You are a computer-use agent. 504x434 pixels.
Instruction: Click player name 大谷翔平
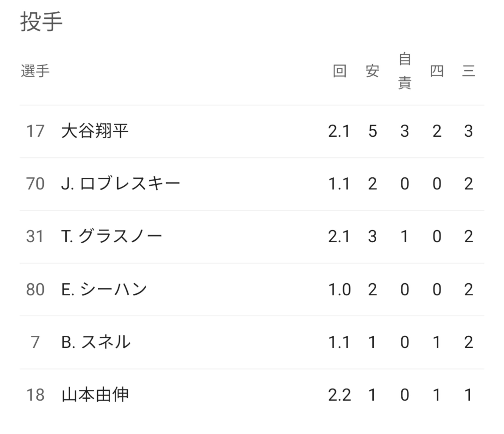(95, 131)
